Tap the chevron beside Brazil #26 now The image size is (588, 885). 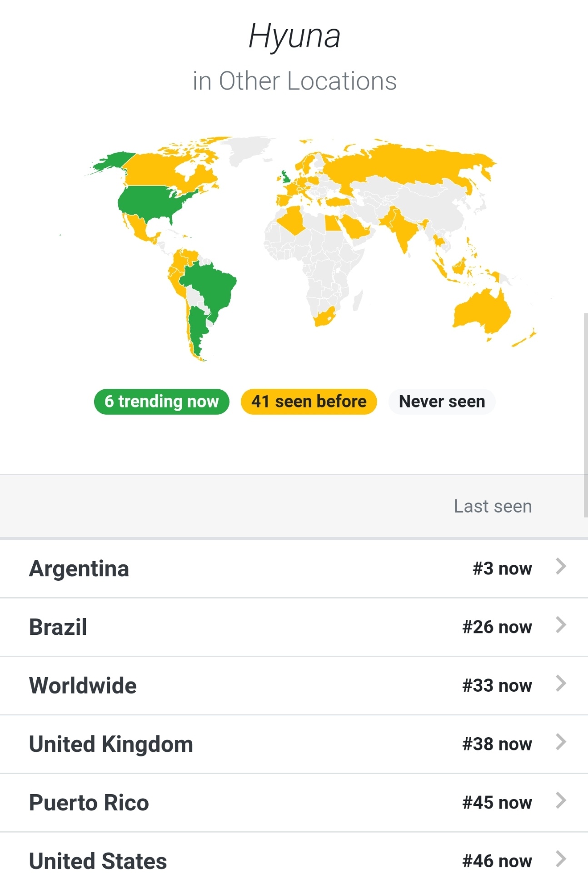tap(561, 625)
